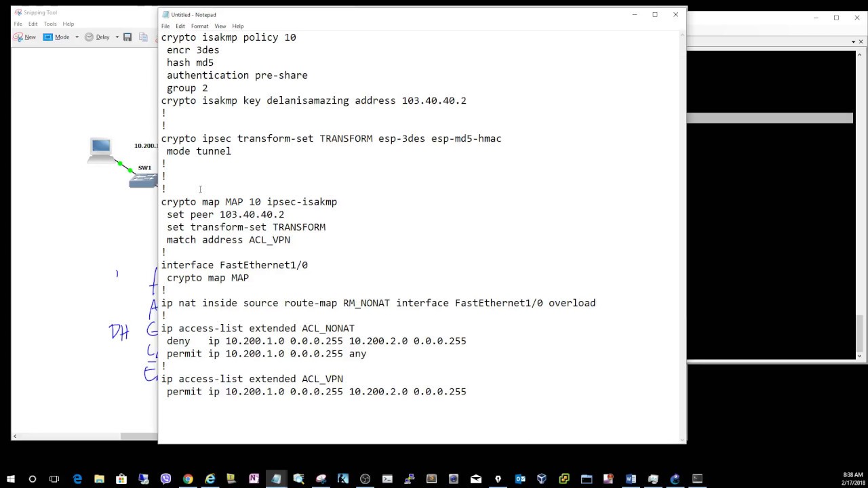Open the Notepad File menu
Image resolution: width=868 pixels, height=488 pixels.
point(165,26)
